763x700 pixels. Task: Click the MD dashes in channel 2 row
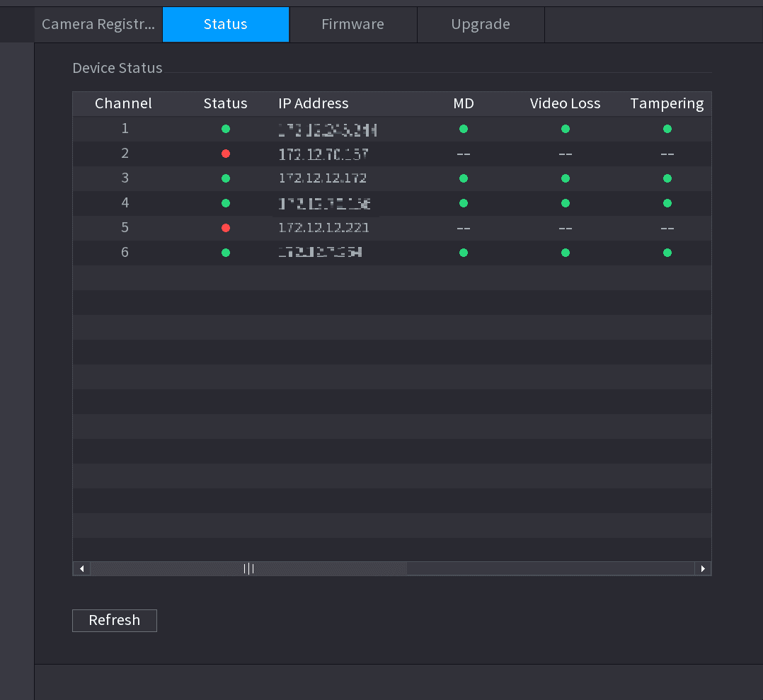(x=464, y=154)
